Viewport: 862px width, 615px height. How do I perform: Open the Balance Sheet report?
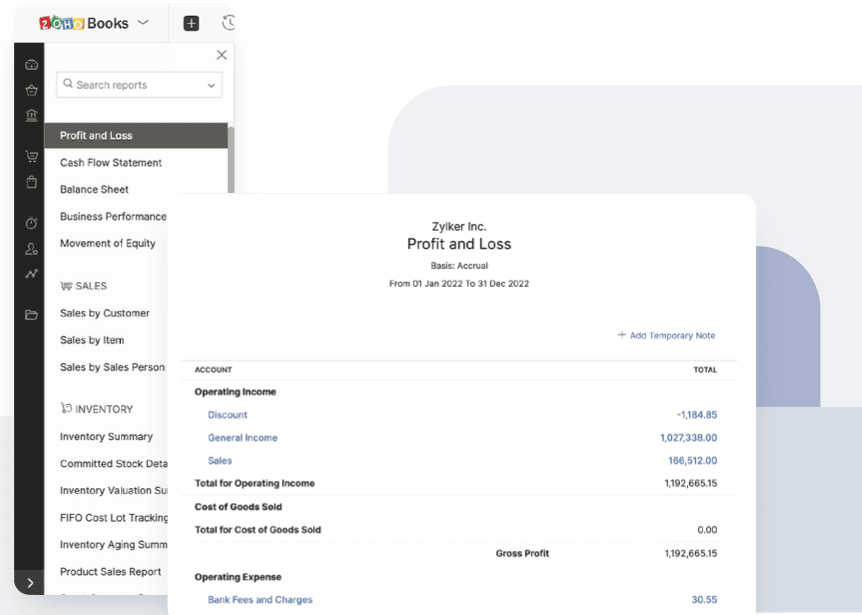point(94,190)
